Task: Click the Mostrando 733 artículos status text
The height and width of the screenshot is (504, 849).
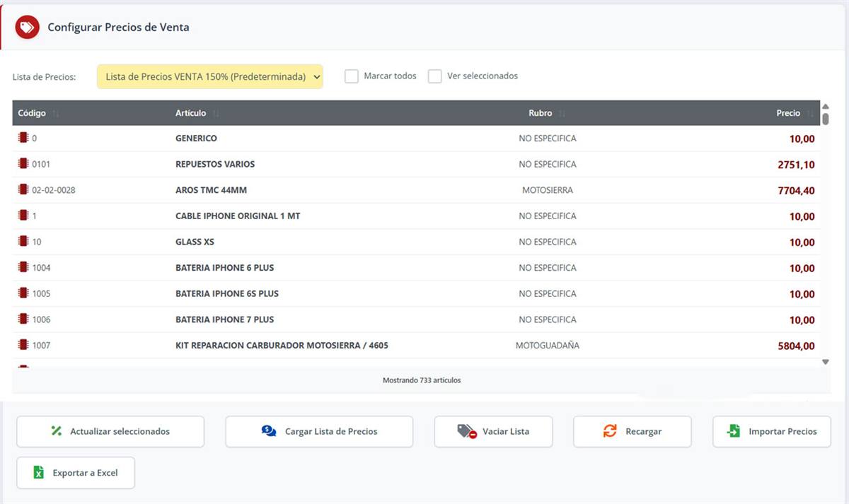Action: pyautogui.click(x=422, y=380)
